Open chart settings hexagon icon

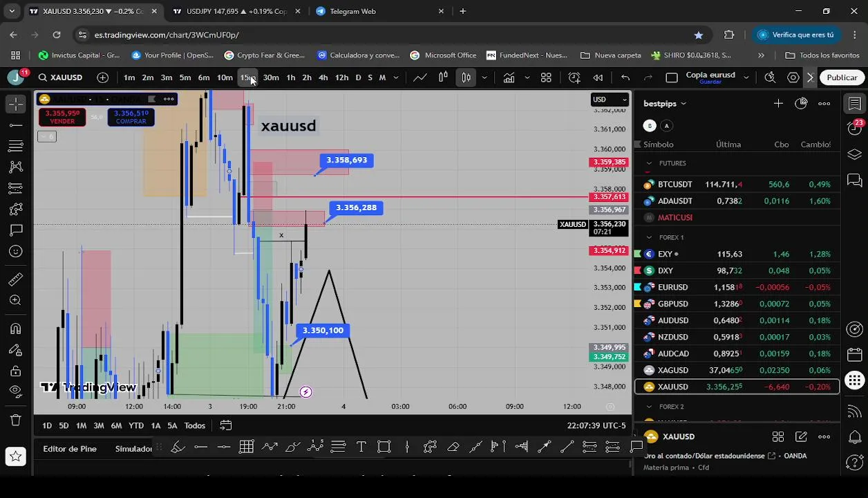793,77
